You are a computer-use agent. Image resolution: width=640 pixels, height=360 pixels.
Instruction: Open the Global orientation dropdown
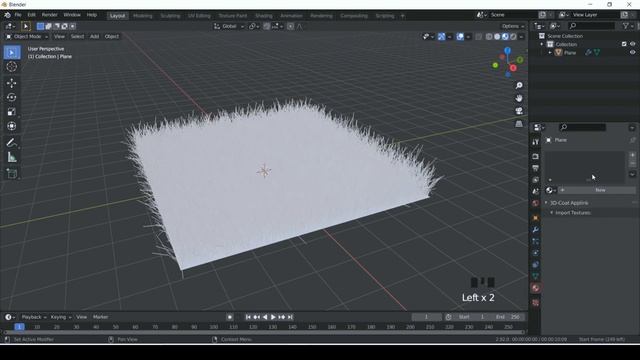tap(229, 26)
